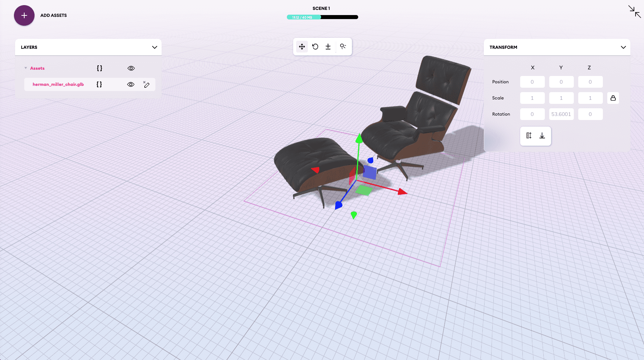
Task: Select the rotate tool in toolbar
Action: pos(315,47)
